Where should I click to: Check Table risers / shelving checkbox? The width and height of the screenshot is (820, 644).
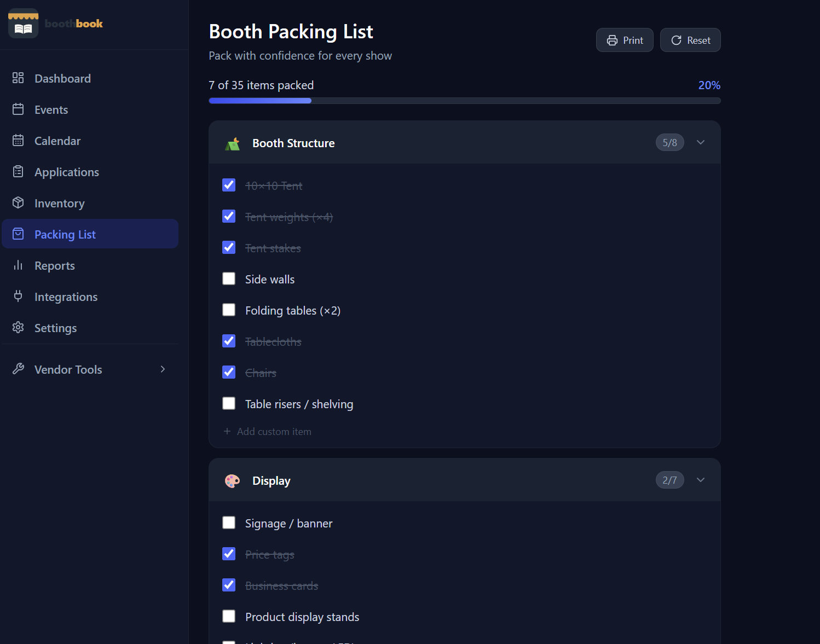[229, 403]
